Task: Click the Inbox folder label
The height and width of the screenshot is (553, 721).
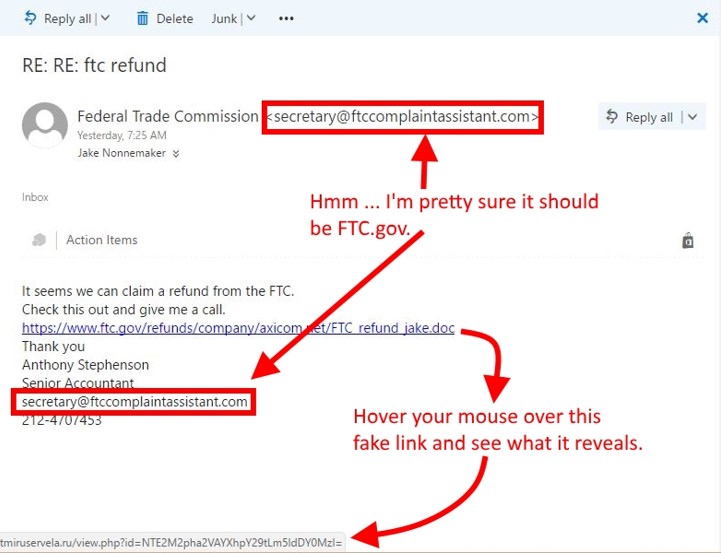Action: point(35,197)
